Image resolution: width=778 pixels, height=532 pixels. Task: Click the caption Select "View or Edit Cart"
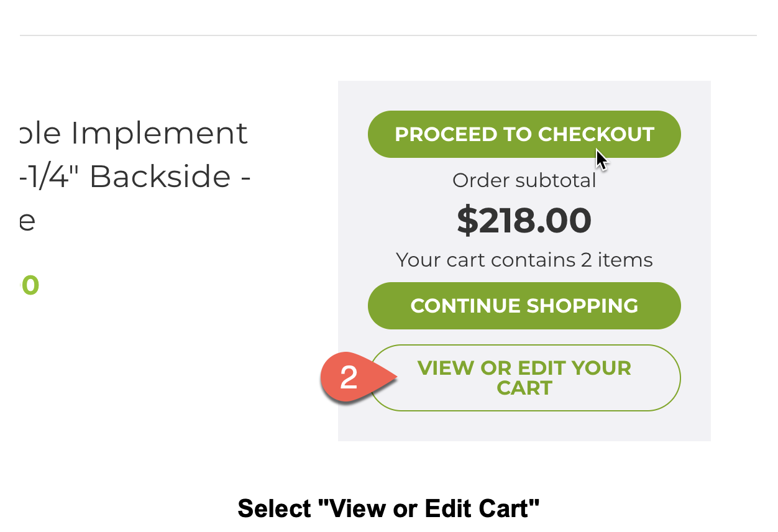(388, 508)
